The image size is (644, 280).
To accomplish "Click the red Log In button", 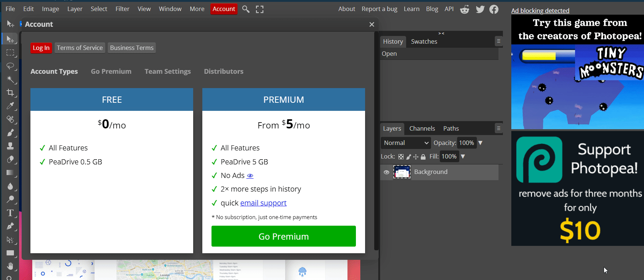I will point(41,48).
